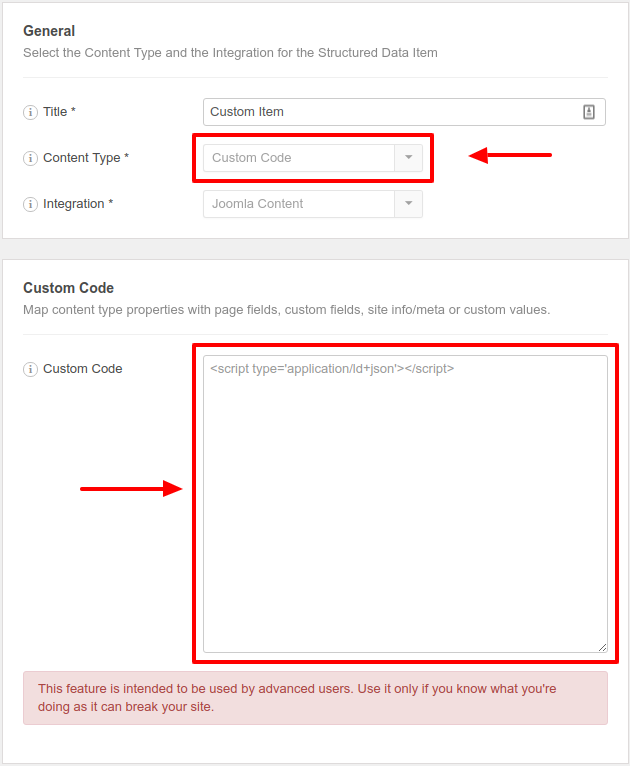Screen dimensions: 630x766
Task: Click the advanced users warning message
Action: pyautogui.click(x=315, y=698)
